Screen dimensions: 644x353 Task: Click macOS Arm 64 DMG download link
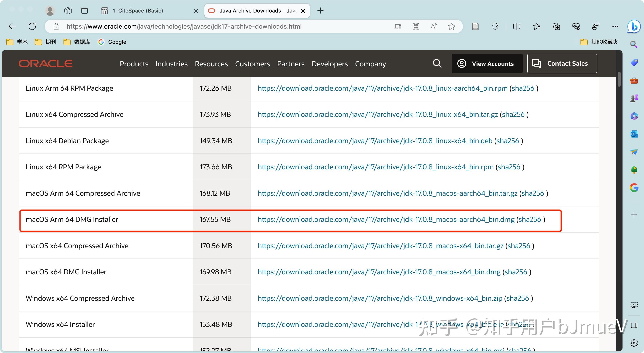tap(386, 219)
